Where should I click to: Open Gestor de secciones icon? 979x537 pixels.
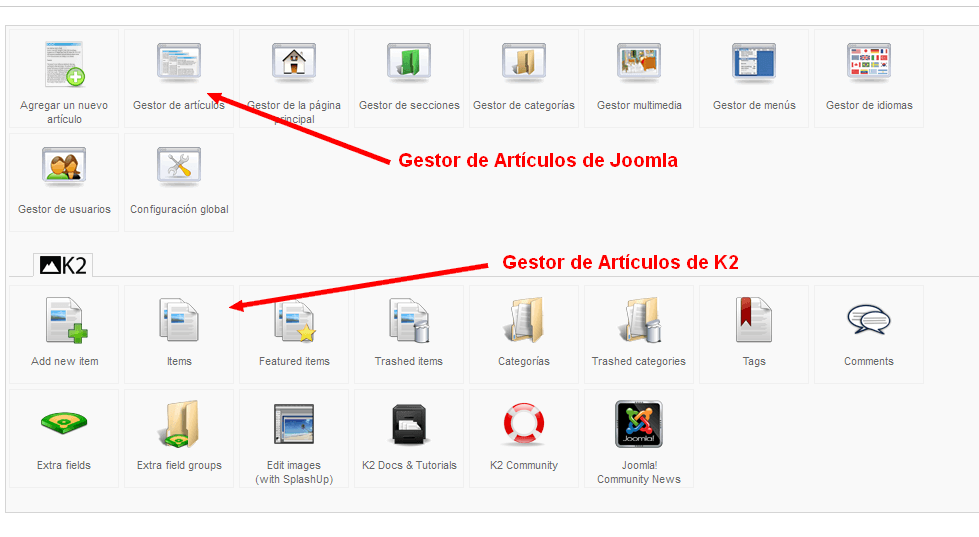409,62
